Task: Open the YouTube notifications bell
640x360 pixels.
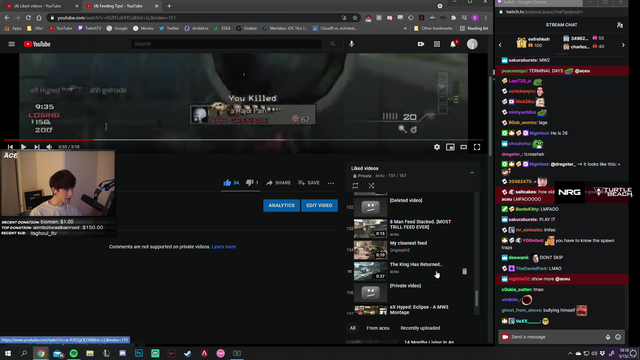Action: click(x=453, y=44)
